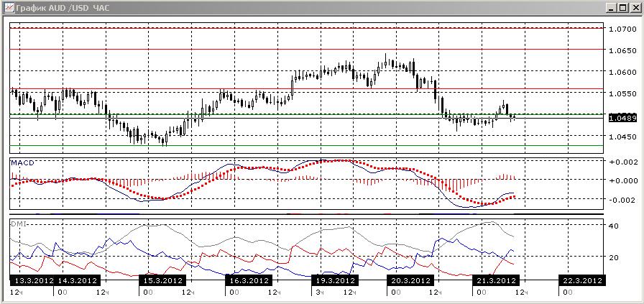Select the 14.3.2012 date marker
This screenshot has height=304, width=644.
click(77, 281)
